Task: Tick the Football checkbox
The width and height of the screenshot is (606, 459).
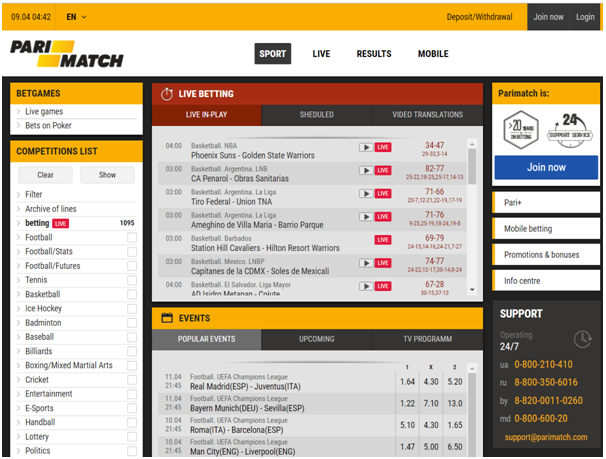Action: point(132,237)
